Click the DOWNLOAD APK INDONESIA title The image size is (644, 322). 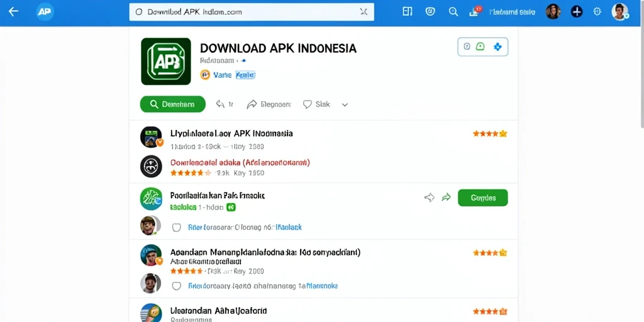278,48
